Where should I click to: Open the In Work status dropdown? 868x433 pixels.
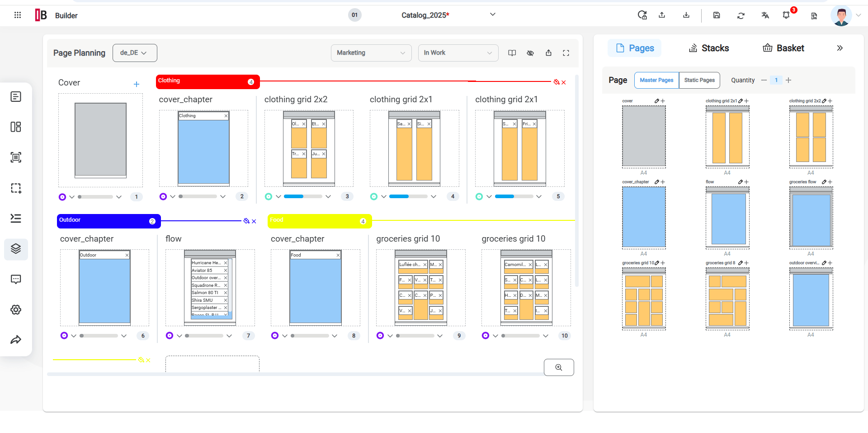tap(458, 53)
